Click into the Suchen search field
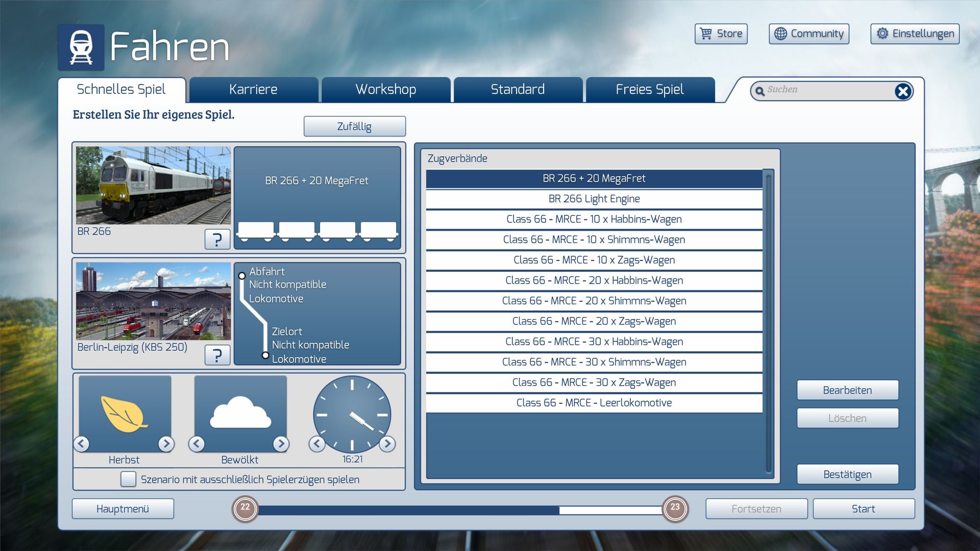 (x=827, y=90)
